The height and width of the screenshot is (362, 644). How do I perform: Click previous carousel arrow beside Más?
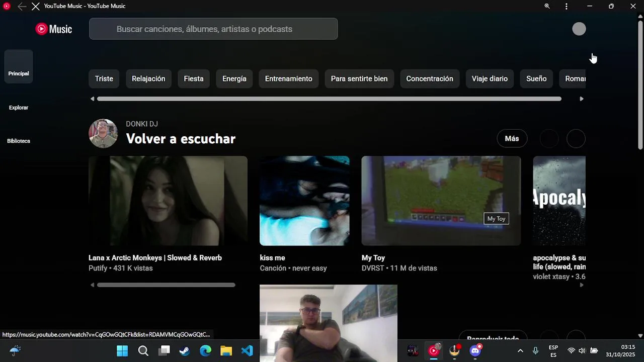[549, 139]
